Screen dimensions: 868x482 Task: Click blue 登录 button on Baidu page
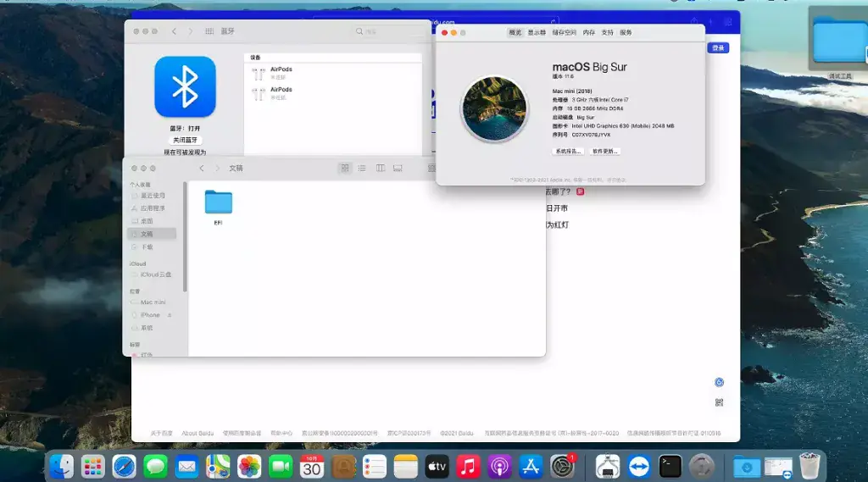(718, 48)
